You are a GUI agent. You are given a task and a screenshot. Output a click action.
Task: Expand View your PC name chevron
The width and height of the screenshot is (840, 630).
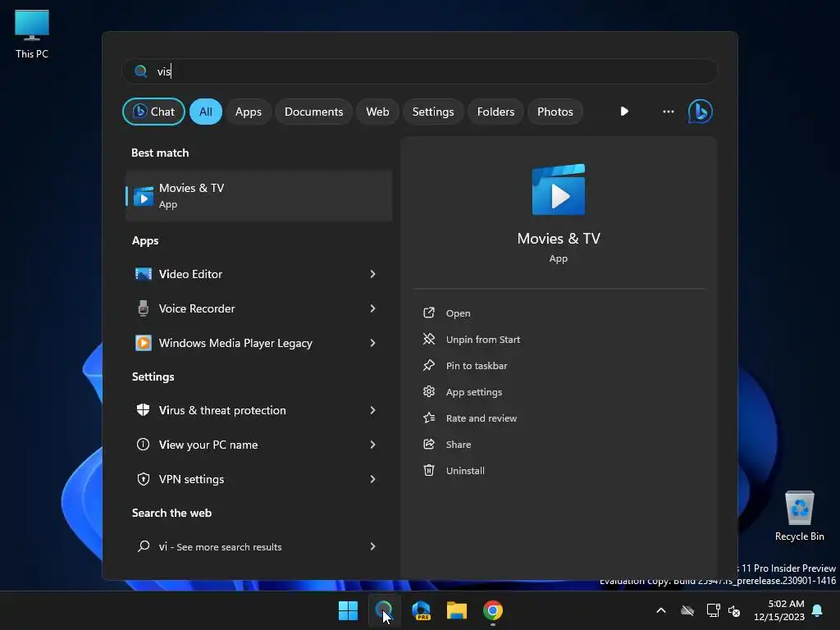tap(372, 445)
